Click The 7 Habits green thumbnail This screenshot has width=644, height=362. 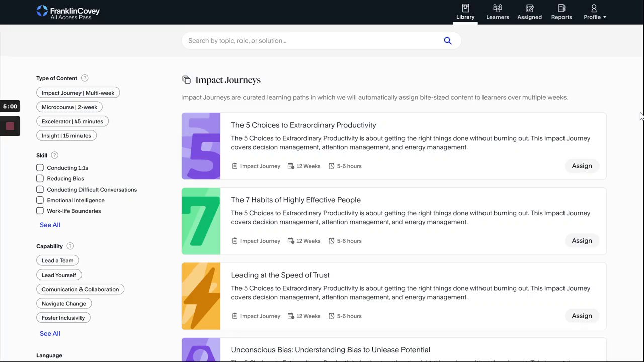pos(201,221)
